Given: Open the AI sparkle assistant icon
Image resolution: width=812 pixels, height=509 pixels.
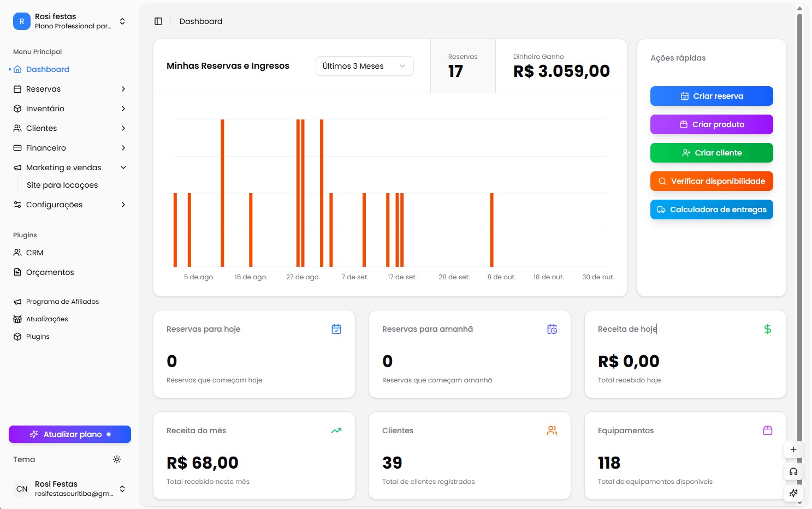Looking at the screenshot, I should [793, 493].
